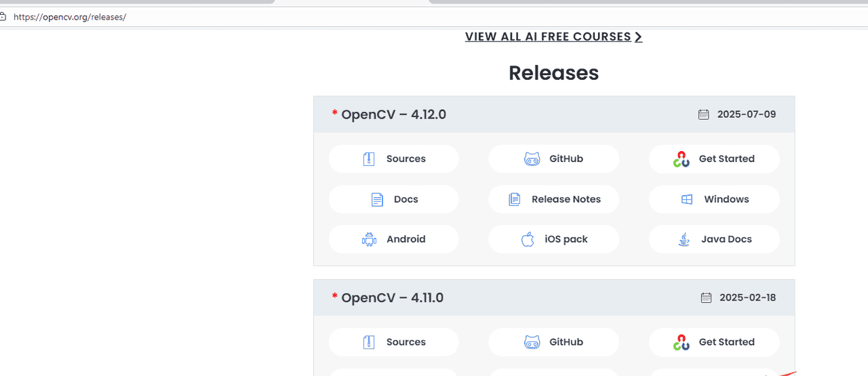Click the site info icon left of URL
The image size is (868, 376).
click(x=3, y=17)
